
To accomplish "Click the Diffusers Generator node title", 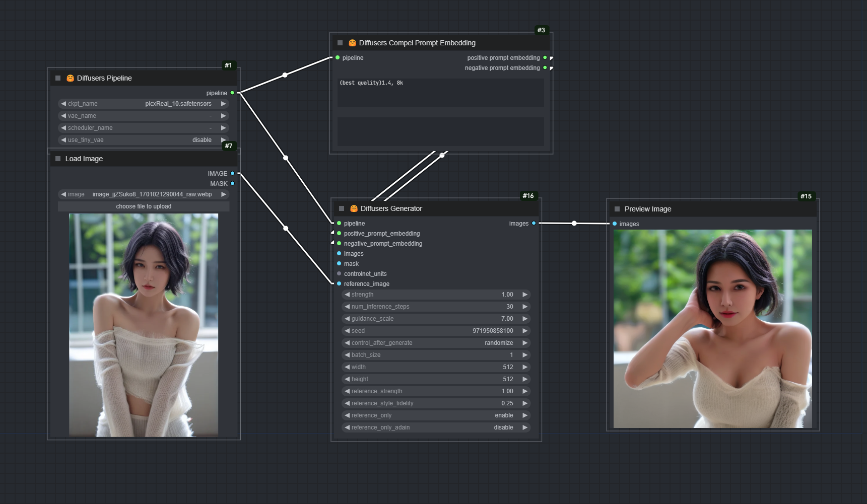I will coord(391,208).
